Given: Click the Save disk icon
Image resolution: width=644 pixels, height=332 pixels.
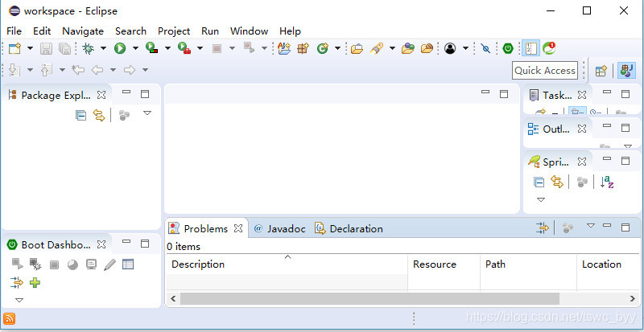Looking at the screenshot, I should [x=46, y=48].
